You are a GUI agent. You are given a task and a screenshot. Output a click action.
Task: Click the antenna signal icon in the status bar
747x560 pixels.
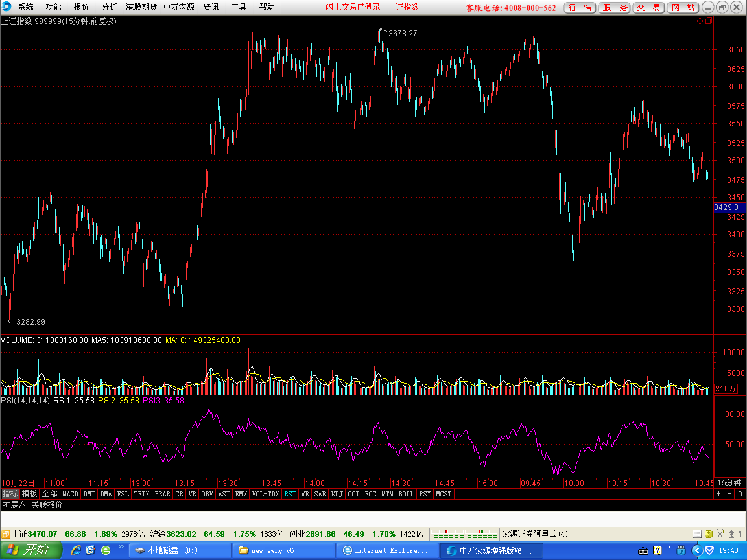point(720,534)
